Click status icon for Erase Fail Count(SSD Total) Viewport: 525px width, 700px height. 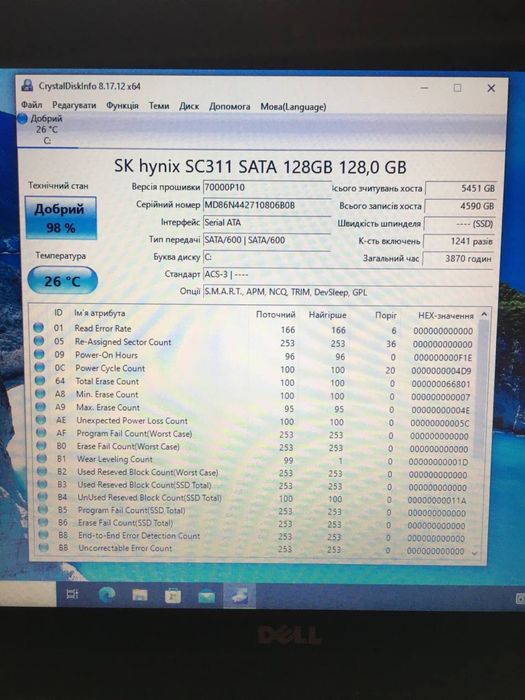click(x=43, y=522)
